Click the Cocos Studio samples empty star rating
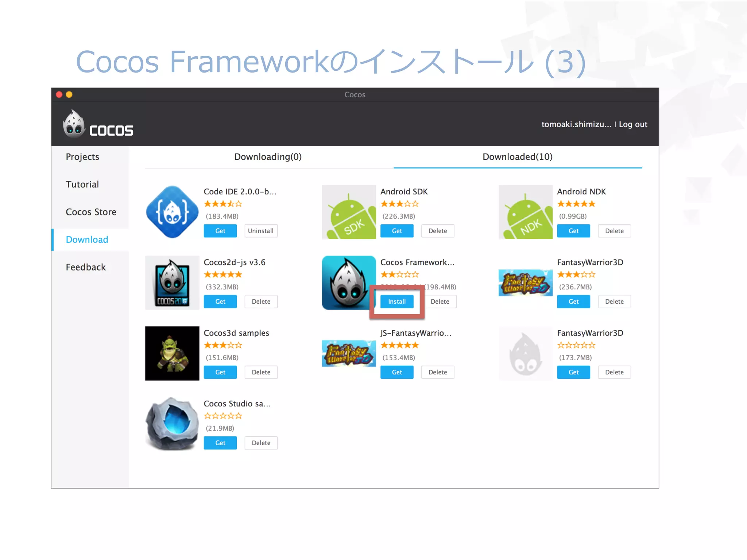Viewport: 747px width, 560px height. [223, 416]
